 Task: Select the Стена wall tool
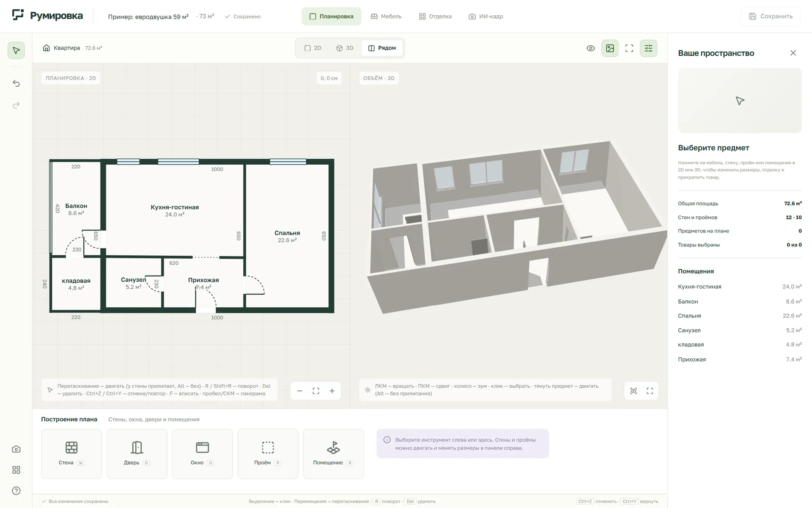pos(71,454)
